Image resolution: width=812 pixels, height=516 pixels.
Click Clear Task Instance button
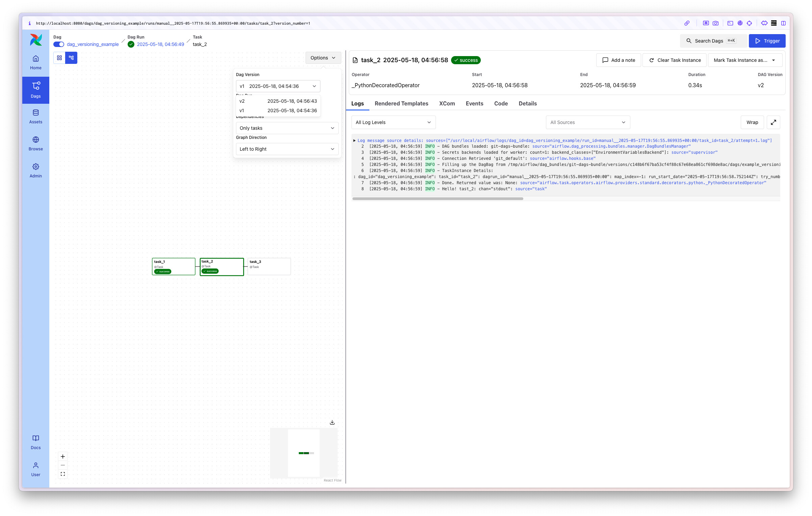(x=674, y=60)
